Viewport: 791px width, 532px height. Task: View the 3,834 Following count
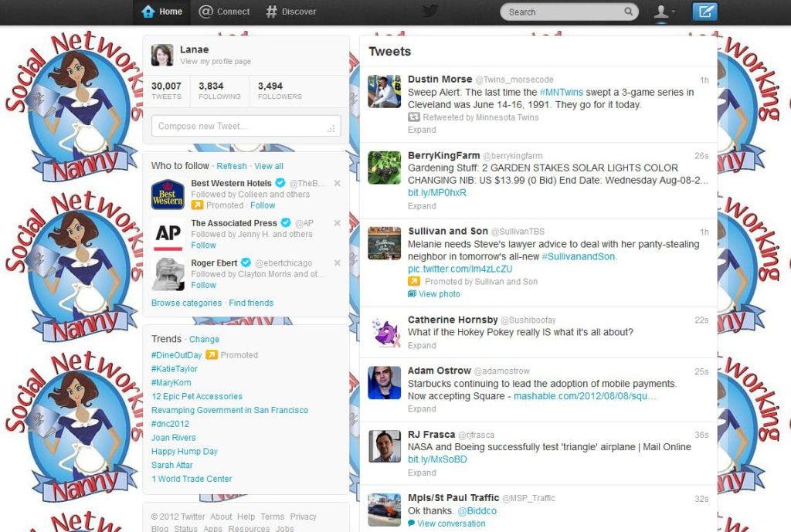(x=219, y=91)
